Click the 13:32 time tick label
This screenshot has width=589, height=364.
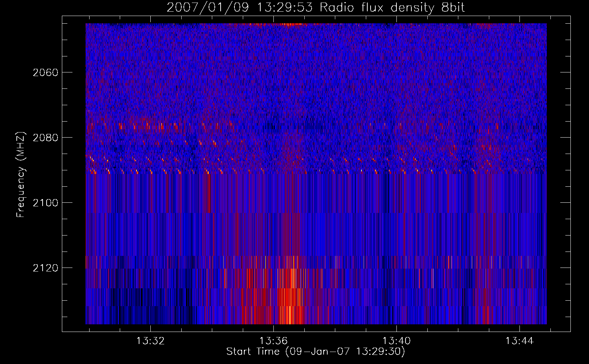pyautogui.click(x=150, y=341)
